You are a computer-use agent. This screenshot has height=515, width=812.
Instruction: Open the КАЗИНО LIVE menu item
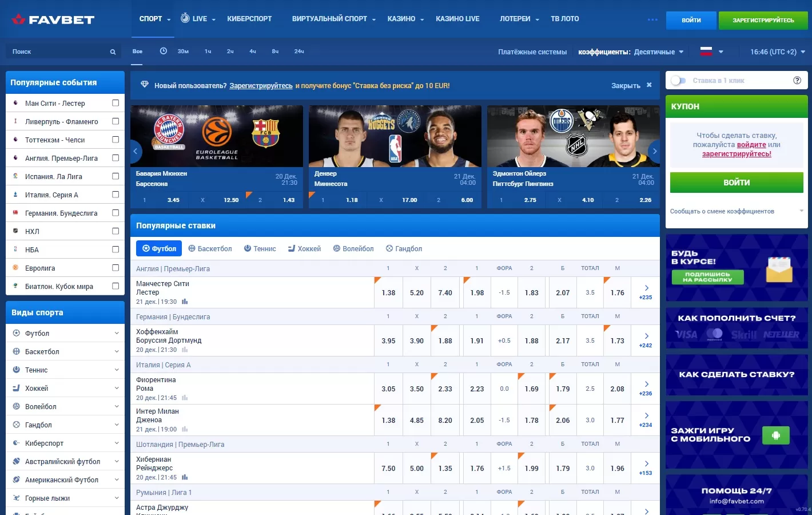point(457,19)
